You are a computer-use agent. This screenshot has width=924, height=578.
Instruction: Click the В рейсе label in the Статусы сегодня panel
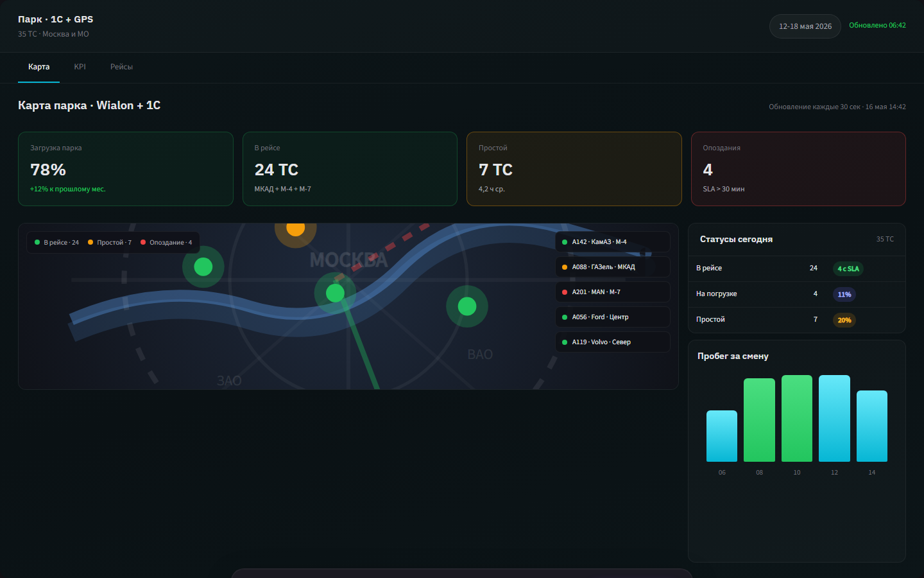click(709, 268)
